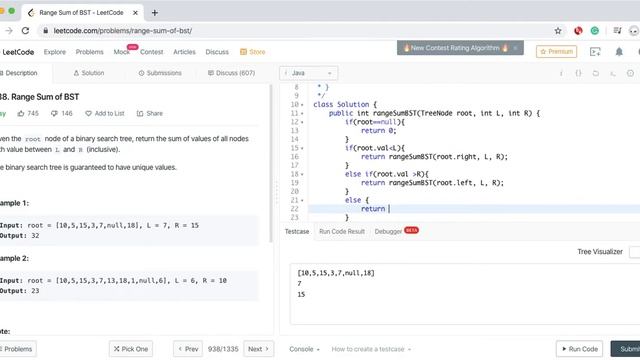
Task: Close the Range Sum of BST tab
Action: point(135,13)
